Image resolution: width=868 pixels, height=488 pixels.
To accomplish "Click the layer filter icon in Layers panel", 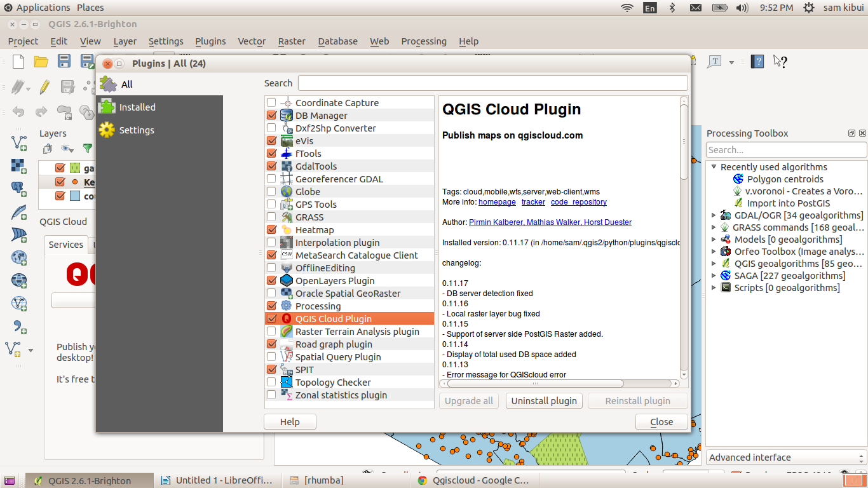I will 88,149.
